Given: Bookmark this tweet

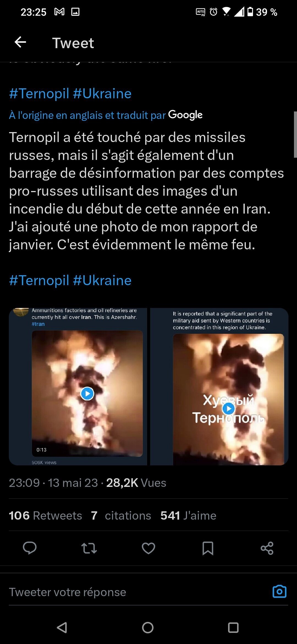Looking at the screenshot, I should coord(208,548).
